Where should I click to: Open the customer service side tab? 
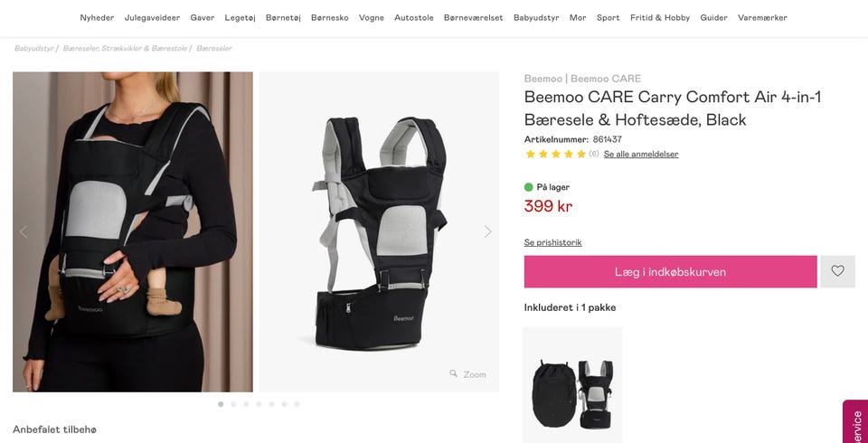click(855, 423)
